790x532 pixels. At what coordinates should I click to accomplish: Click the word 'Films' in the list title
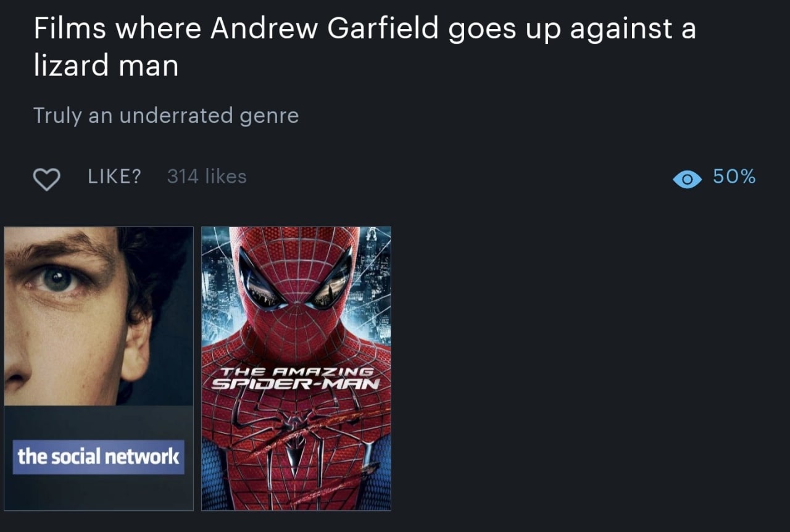tap(69, 29)
